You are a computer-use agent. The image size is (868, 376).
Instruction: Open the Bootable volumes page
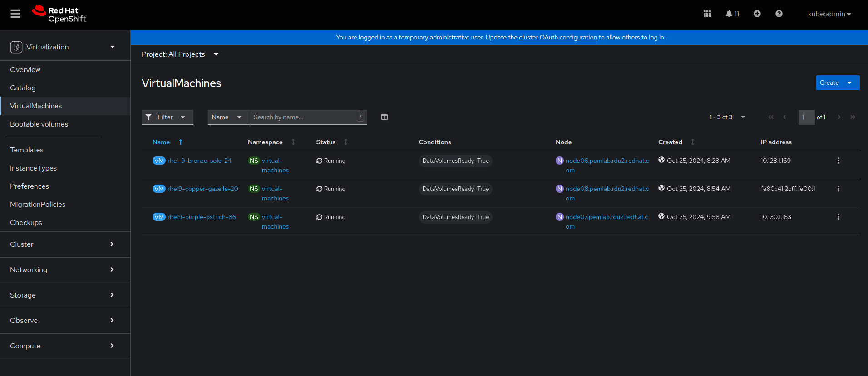pyautogui.click(x=39, y=124)
